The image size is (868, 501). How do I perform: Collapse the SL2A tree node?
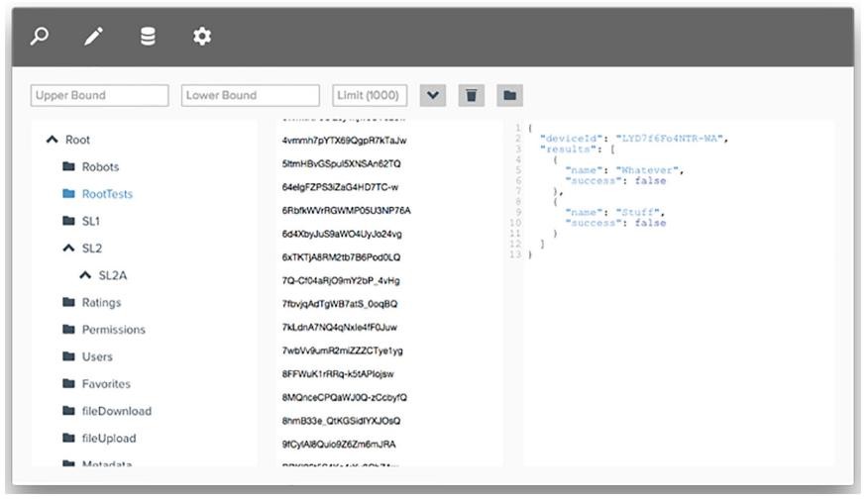[x=85, y=275]
